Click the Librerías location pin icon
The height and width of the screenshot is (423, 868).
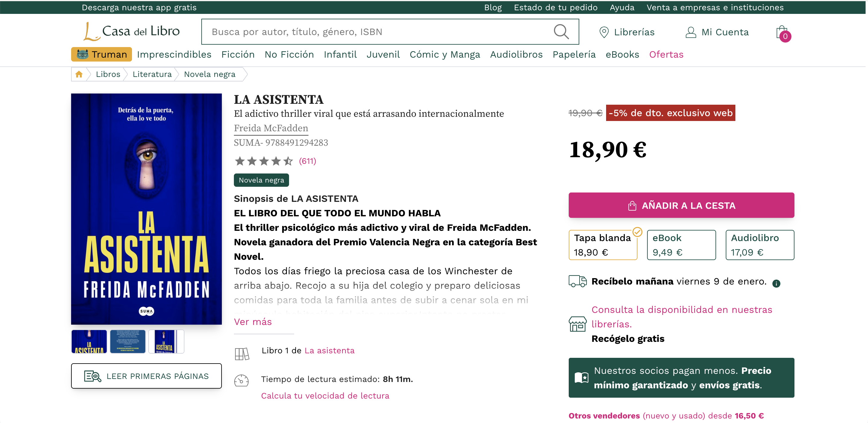[604, 32]
